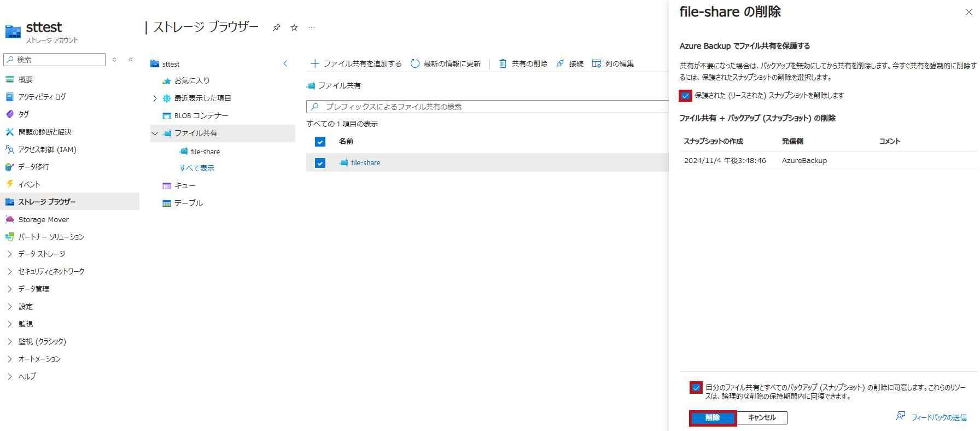Expand オートメーション section
980x431 pixels.
pyautogui.click(x=10, y=359)
